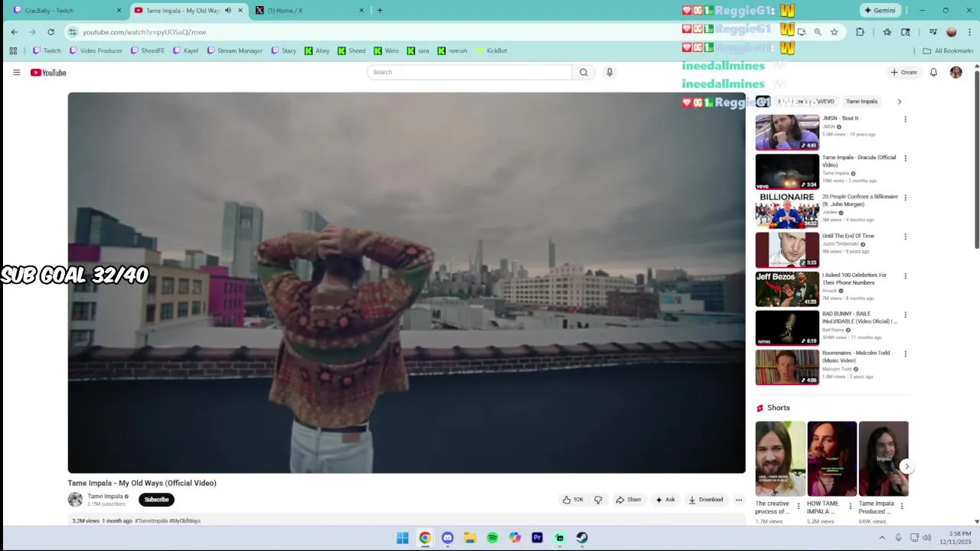The width and height of the screenshot is (980, 551).
Task: Open the Stream Manager bookmark
Action: (234, 51)
